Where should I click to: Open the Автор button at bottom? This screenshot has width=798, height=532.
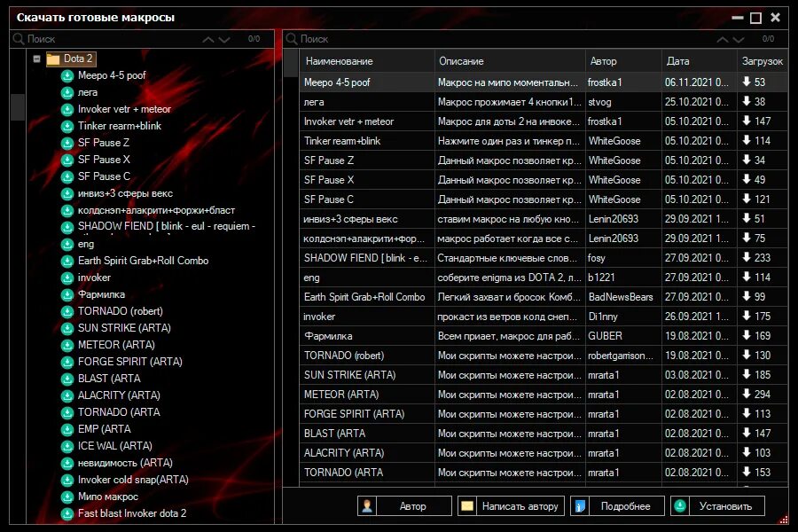pos(404,506)
